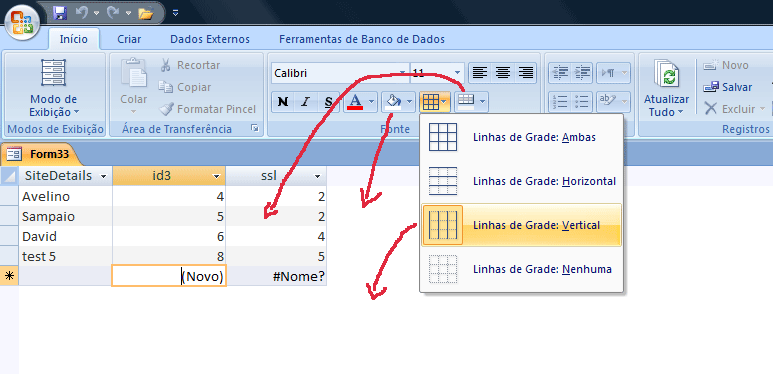Activate Formatar Pincel format painter

tap(208, 109)
